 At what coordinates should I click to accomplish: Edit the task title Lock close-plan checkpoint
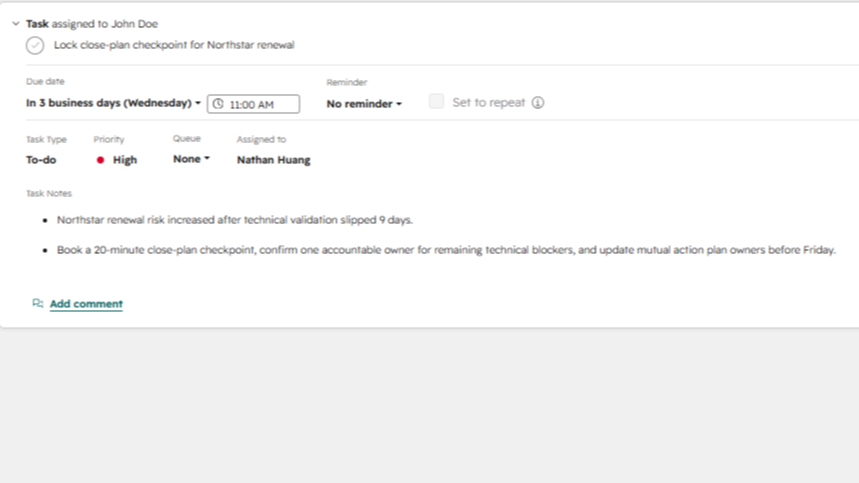[174, 45]
